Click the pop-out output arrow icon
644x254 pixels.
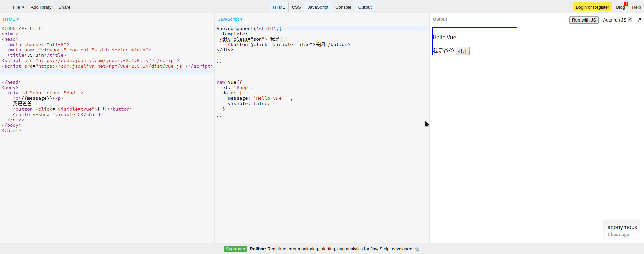tap(640, 20)
